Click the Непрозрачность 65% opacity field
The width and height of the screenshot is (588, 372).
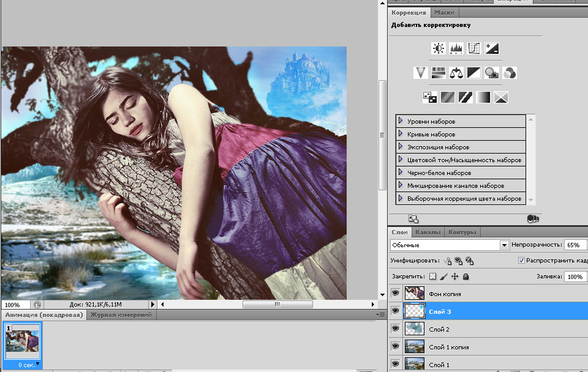tap(575, 245)
